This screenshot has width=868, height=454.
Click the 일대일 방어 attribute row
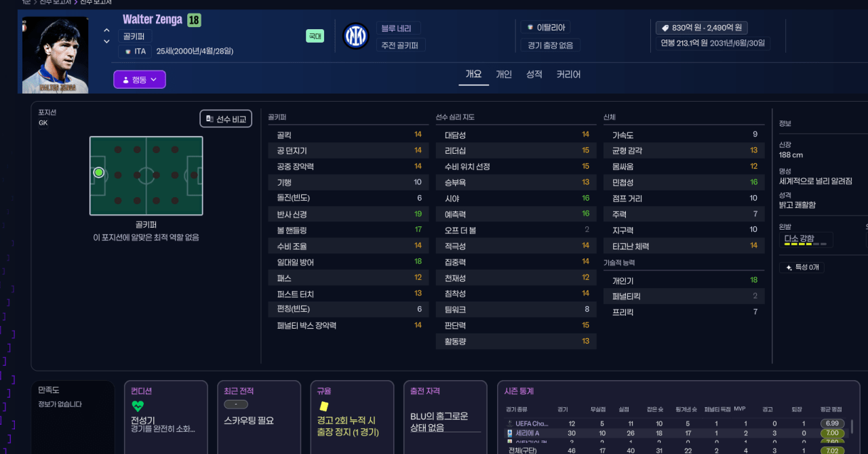coord(347,262)
